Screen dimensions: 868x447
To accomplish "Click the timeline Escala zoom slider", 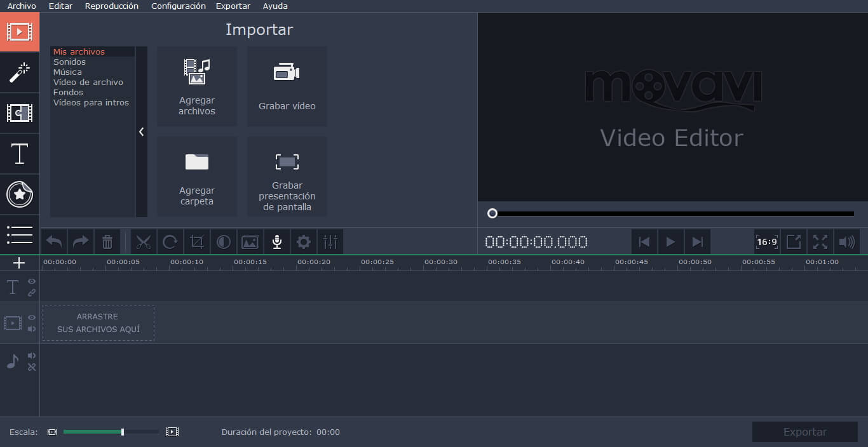I will tap(111, 432).
